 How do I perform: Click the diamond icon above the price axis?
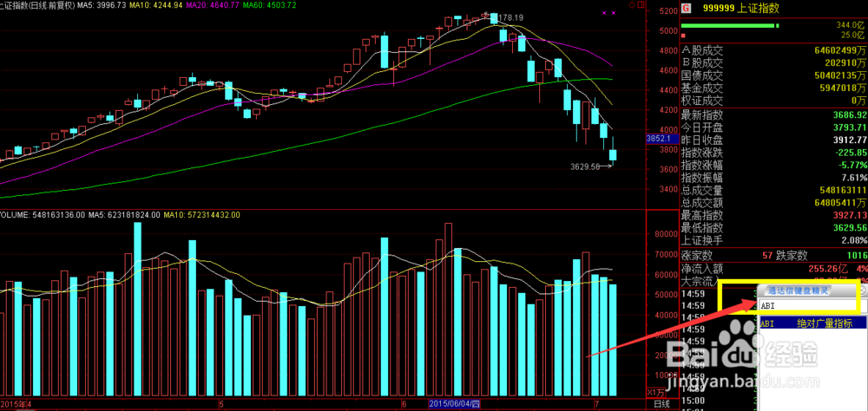tap(632, 4)
